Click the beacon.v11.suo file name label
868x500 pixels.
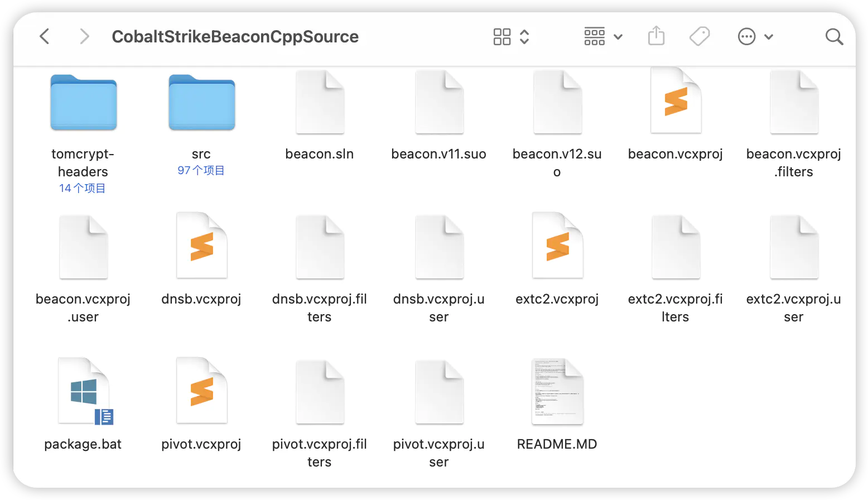click(438, 154)
